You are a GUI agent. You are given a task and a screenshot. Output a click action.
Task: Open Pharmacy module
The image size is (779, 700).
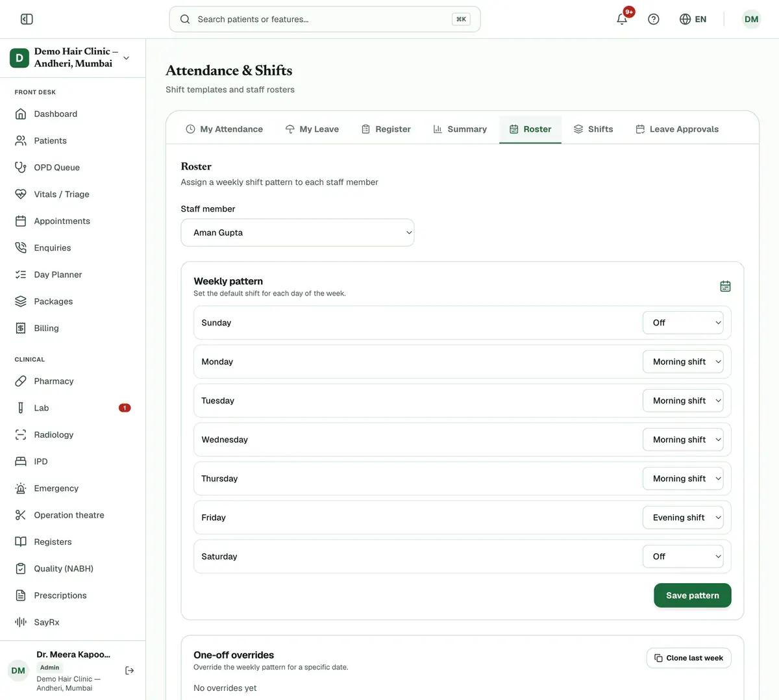point(73,381)
